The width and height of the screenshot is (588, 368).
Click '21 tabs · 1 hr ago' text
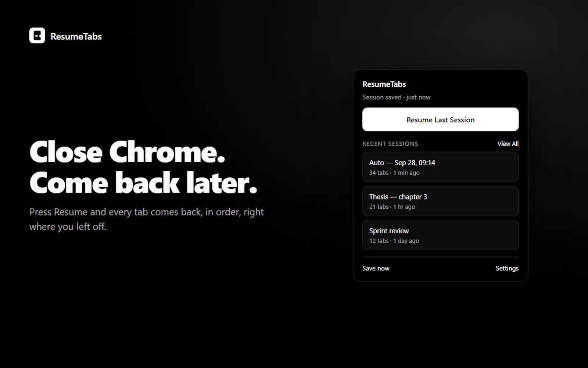click(x=392, y=207)
